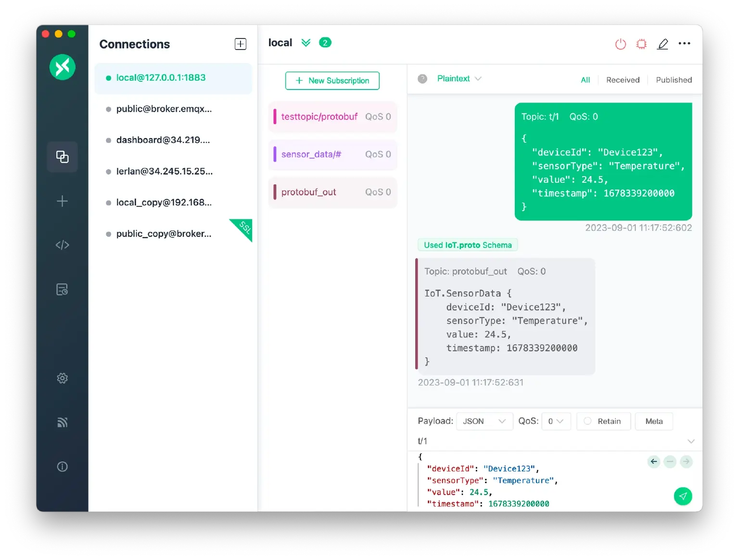Open the Plaintext format dropdown

[459, 79]
